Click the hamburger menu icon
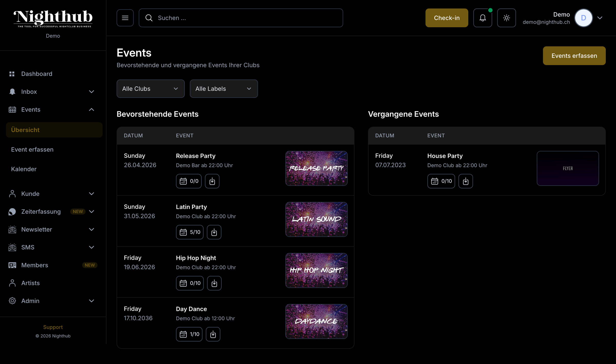Viewport: 616px width, 364px height. click(x=125, y=18)
